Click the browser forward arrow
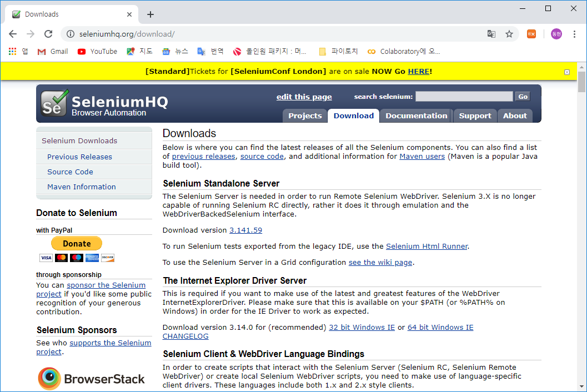587x392 pixels. (31, 34)
